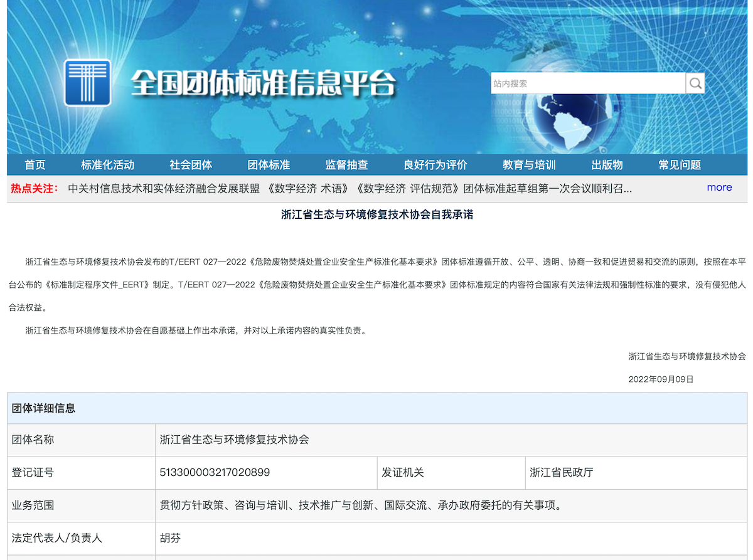Click the 团体详细信息 table header
This screenshot has height=560, width=753.
(x=377, y=408)
